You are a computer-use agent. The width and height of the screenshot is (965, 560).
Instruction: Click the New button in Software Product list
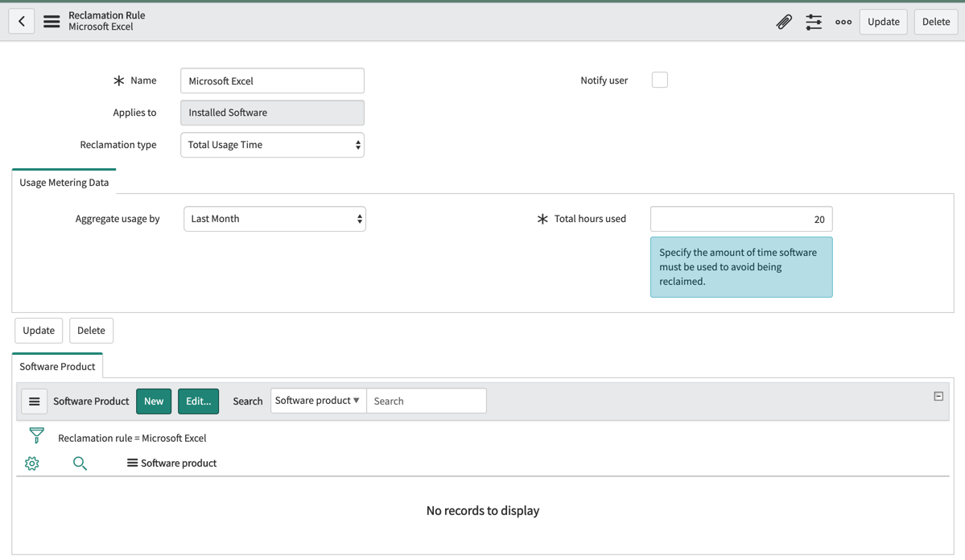(x=154, y=401)
